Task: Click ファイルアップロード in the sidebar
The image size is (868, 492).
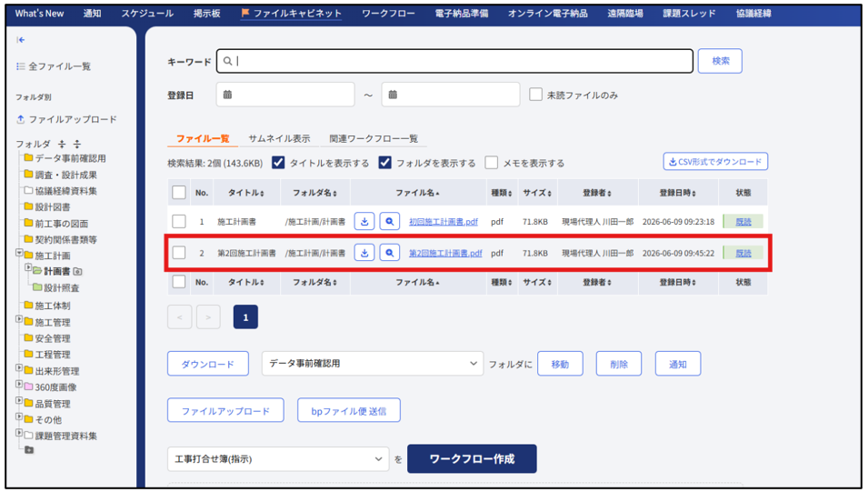Action: click(x=66, y=120)
